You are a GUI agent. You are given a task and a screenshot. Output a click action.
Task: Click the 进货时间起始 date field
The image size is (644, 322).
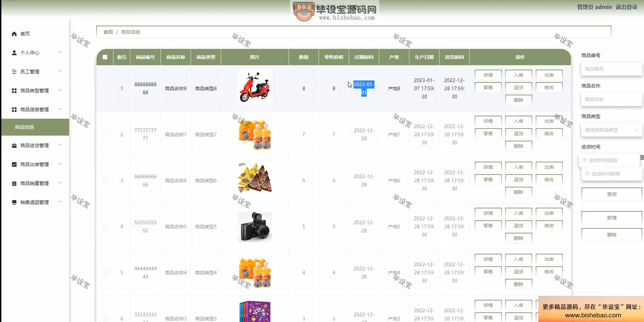[x=609, y=160]
